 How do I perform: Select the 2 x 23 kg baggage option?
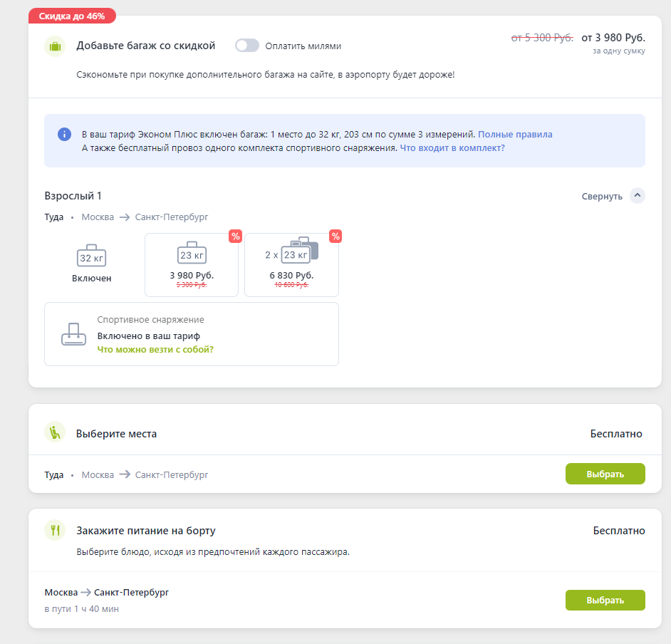pyautogui.click(x=291, y=264)
